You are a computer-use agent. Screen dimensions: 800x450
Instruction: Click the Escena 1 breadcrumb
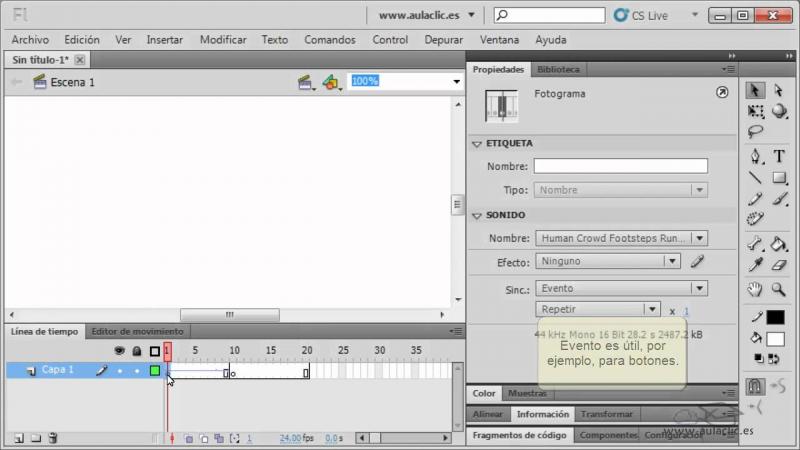pos(72,82)
